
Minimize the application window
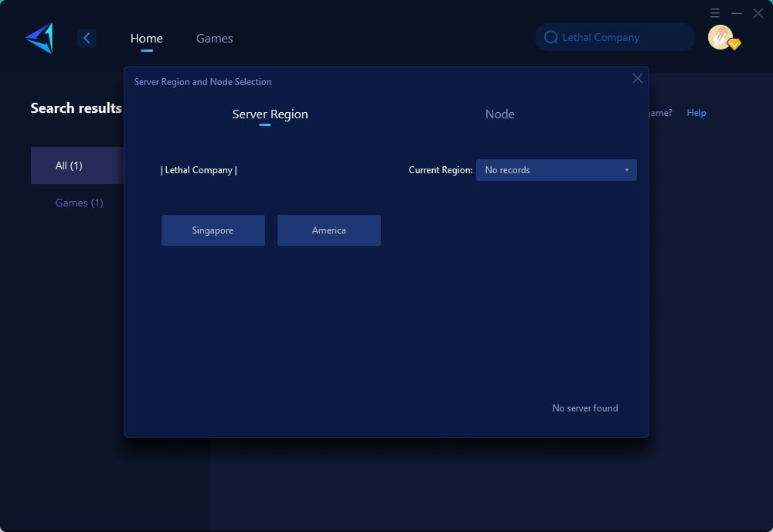[737, 13]
